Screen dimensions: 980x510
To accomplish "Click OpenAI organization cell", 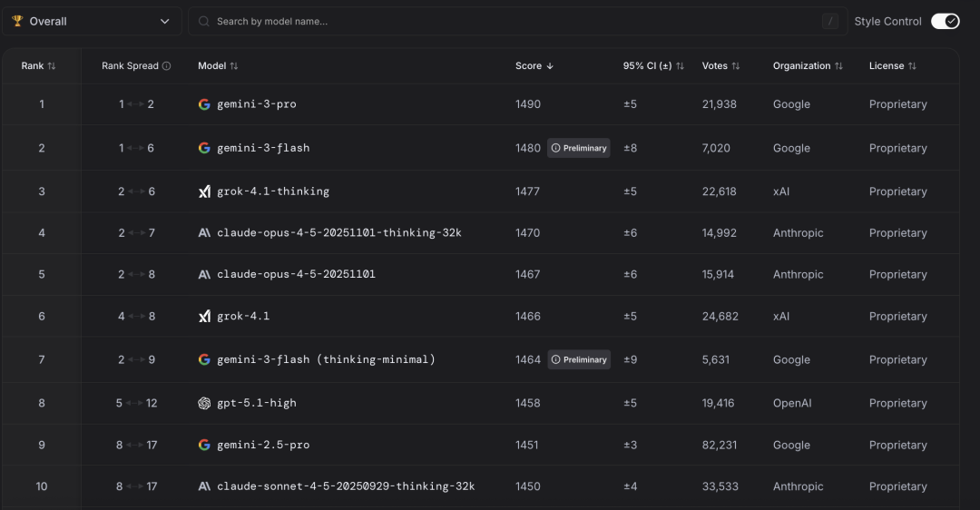I will [x=792, y=403].
